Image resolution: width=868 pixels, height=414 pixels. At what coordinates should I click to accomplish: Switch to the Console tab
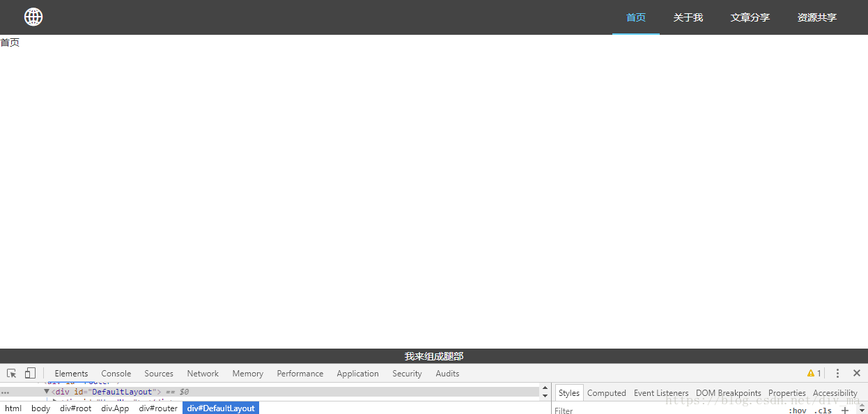[116, 374]
